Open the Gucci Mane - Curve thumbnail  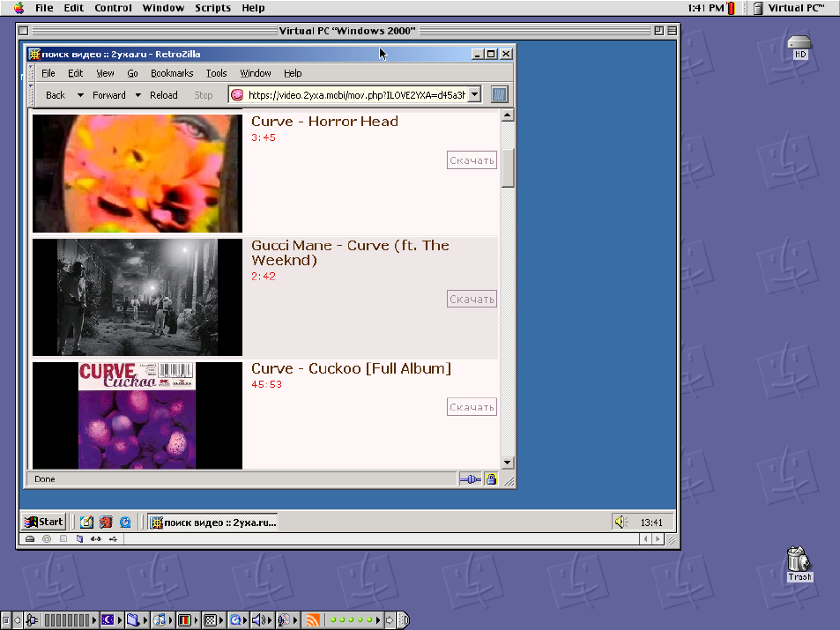tap(138, 297)
